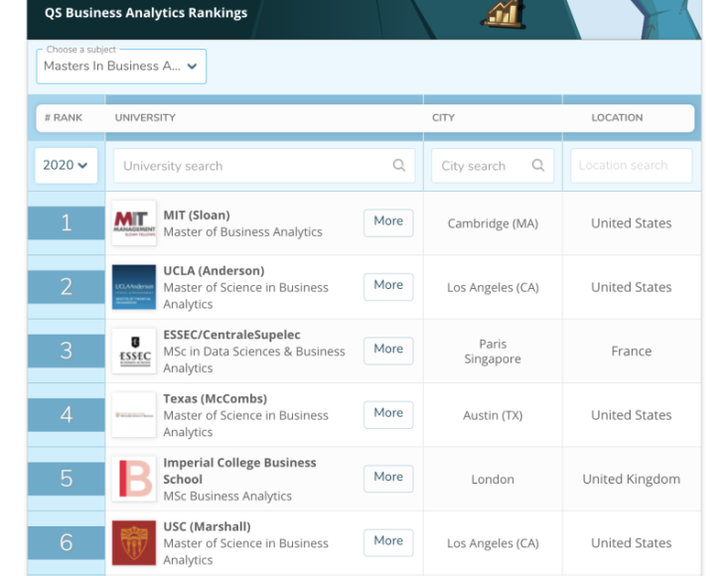
Task: Open the Choose a subject dropdown
Action: pos(121,67)
